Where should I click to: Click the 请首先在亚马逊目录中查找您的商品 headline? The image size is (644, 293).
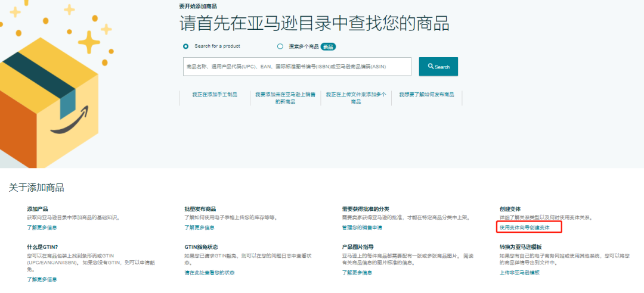point(314,24)
